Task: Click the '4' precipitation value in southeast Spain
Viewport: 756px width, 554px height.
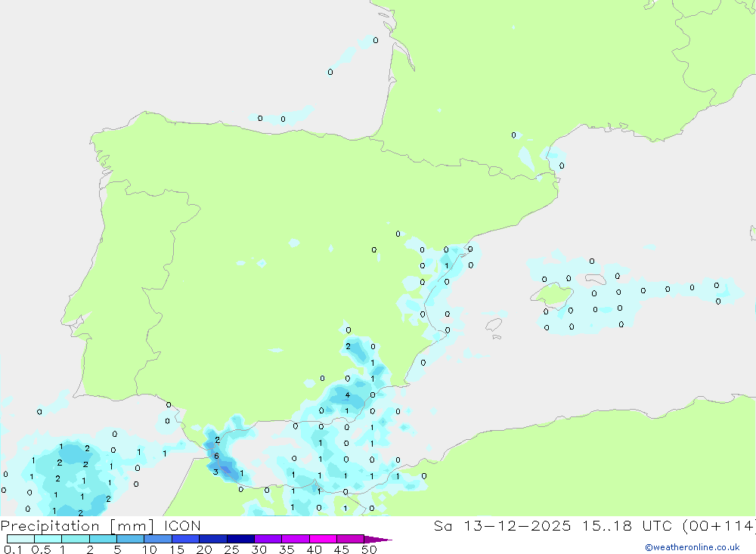Action: pos(348,395)
